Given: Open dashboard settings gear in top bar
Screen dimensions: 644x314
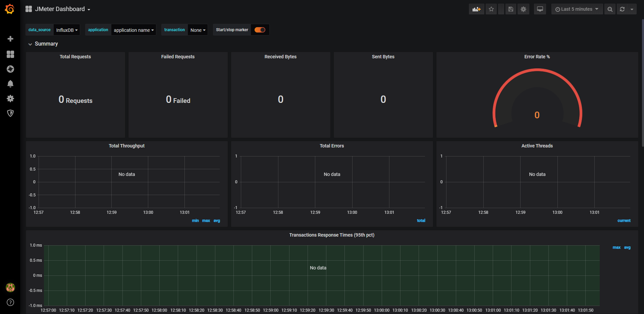Looking at the screenshot, I should coord(523,9).
